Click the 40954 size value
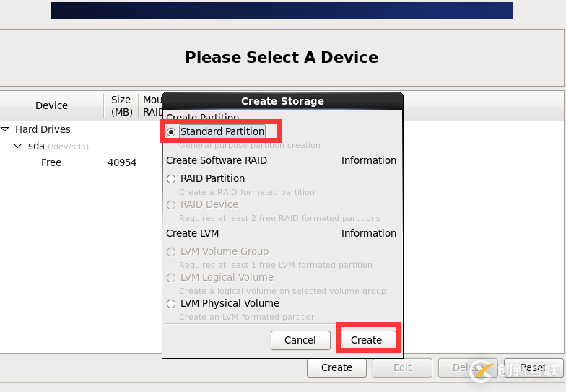The image size is (566, 392). click(122, 162)
